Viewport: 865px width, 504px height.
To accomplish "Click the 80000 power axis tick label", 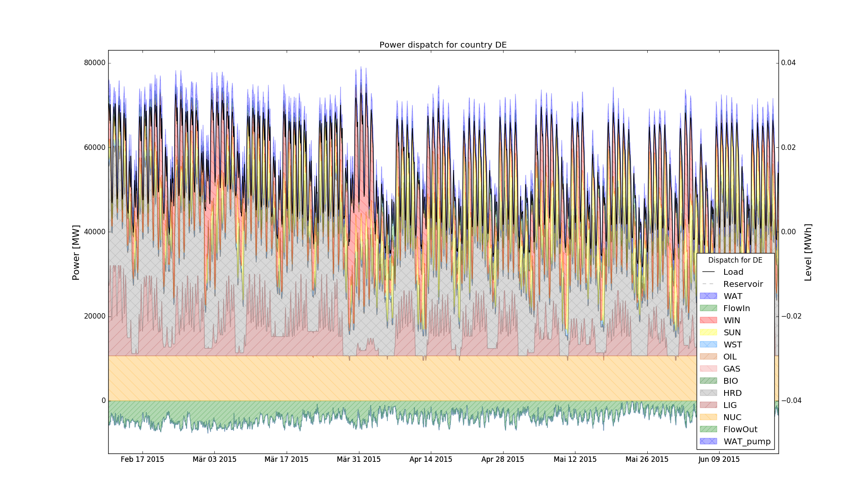I will coord(95,63).
